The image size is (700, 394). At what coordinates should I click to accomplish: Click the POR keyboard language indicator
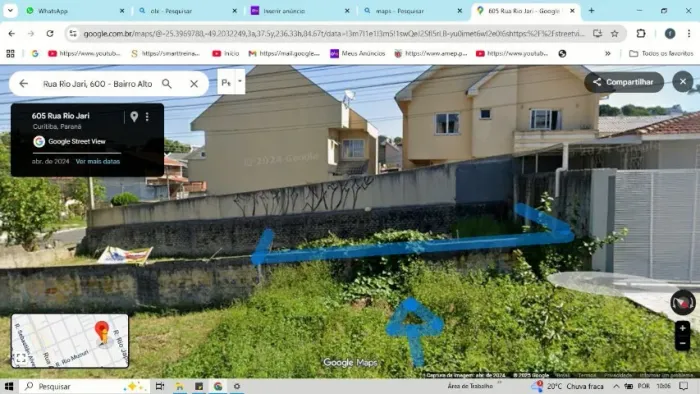(644, 386)
